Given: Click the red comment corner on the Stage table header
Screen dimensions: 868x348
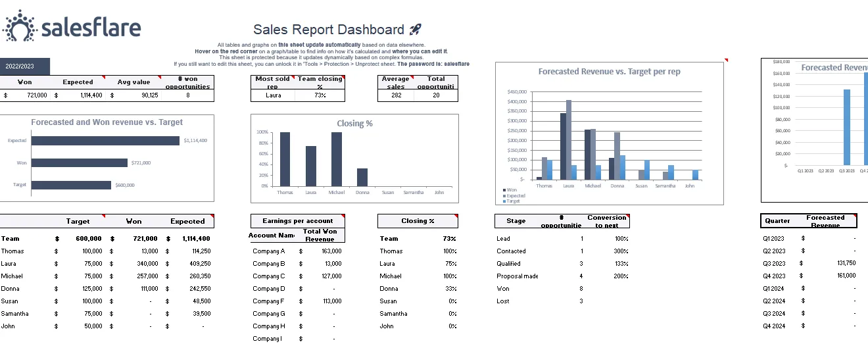Looking at the screenshot, I should (627, 216).
